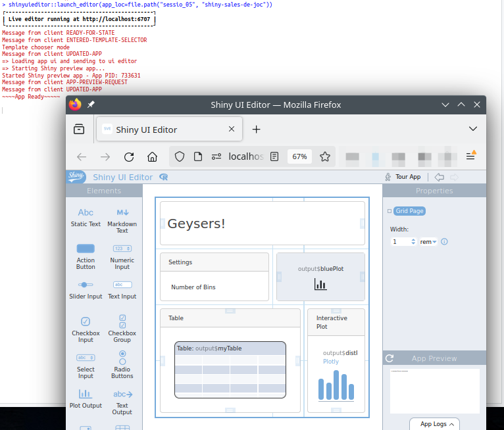The image size is (504, 430).
Task: Click the undo arrow in editor header
Action: [440, 177]
